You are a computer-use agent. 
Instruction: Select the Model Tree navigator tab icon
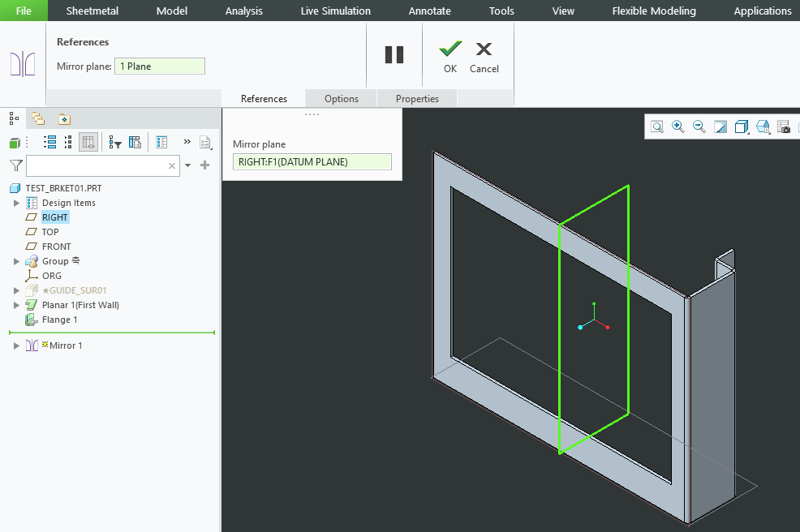point(14,119)
